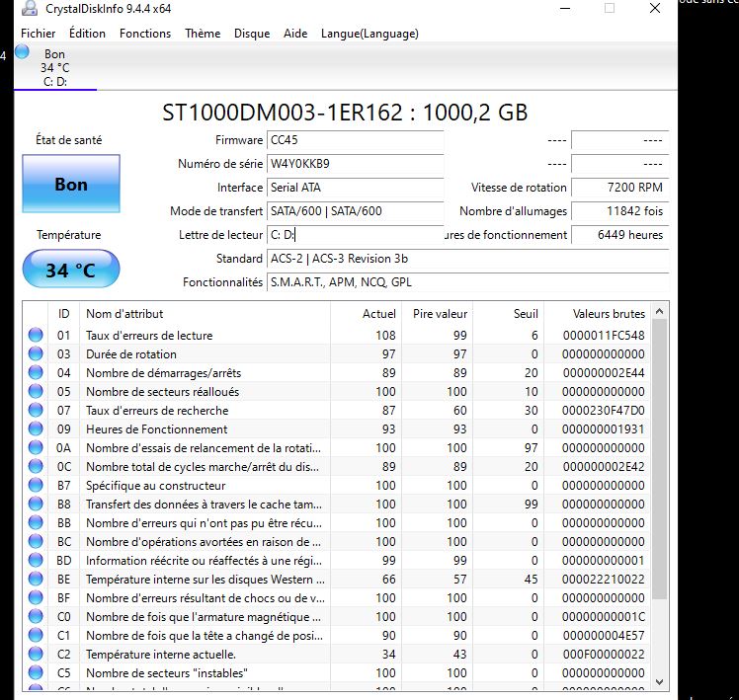
Task: Click status orb of attribute BD row
Action: click(36, 560)
